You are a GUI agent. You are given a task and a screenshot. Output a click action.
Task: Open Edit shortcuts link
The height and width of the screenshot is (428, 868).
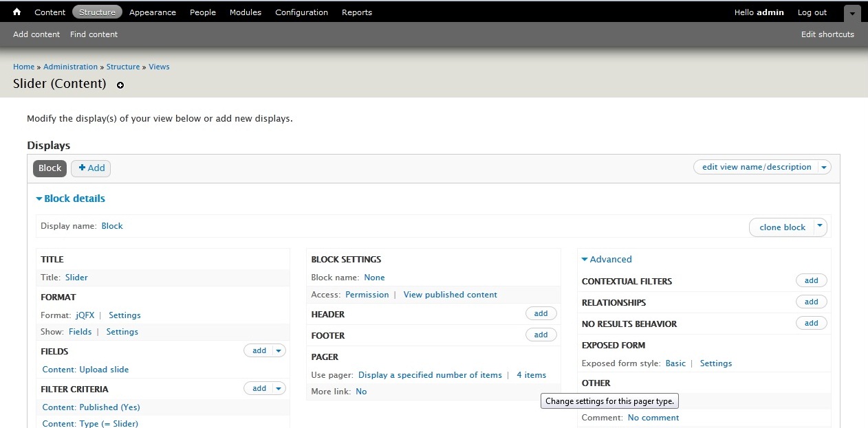click(827, 34)
